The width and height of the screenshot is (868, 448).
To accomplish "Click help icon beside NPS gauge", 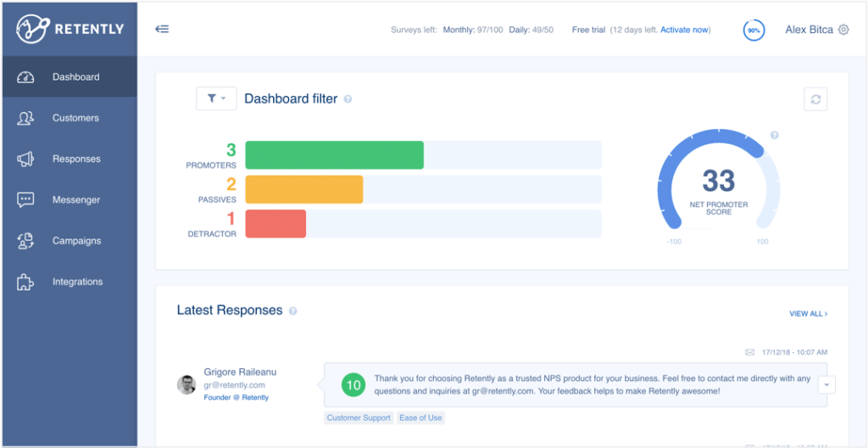I will click(x=775, y=135).
